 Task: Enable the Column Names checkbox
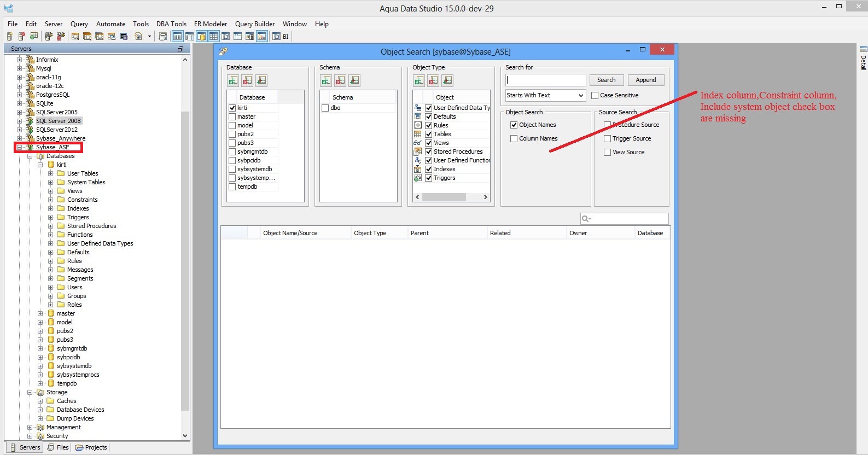click(514, 138)
